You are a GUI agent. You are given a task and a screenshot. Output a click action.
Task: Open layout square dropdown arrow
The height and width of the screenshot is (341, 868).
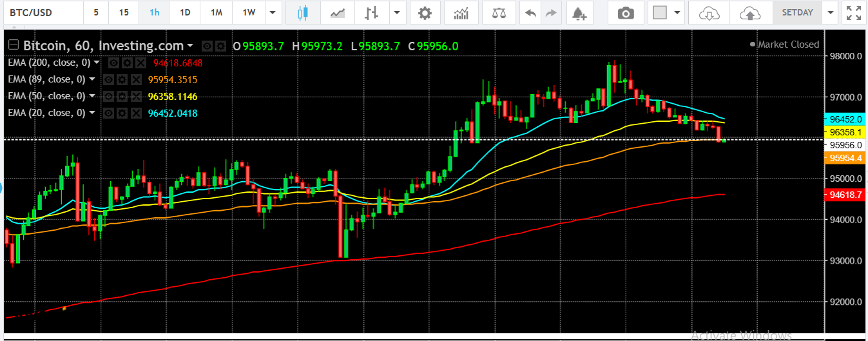point(677,13)
